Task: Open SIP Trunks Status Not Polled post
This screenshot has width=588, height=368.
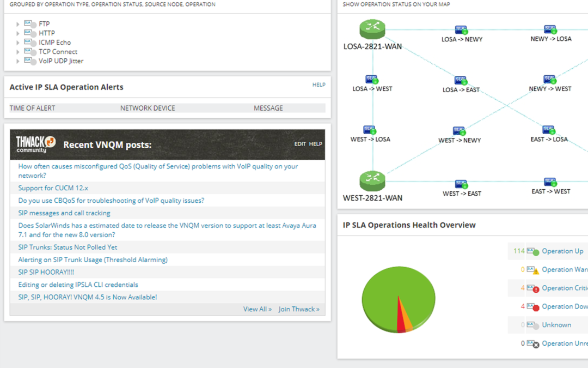Action: 68,247
